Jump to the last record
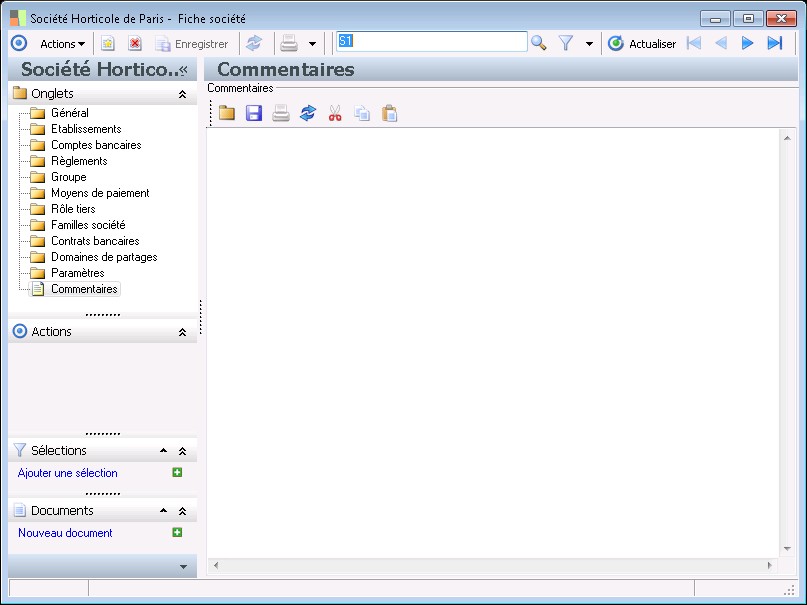This screenshot has width=807, height=605. 774,43
